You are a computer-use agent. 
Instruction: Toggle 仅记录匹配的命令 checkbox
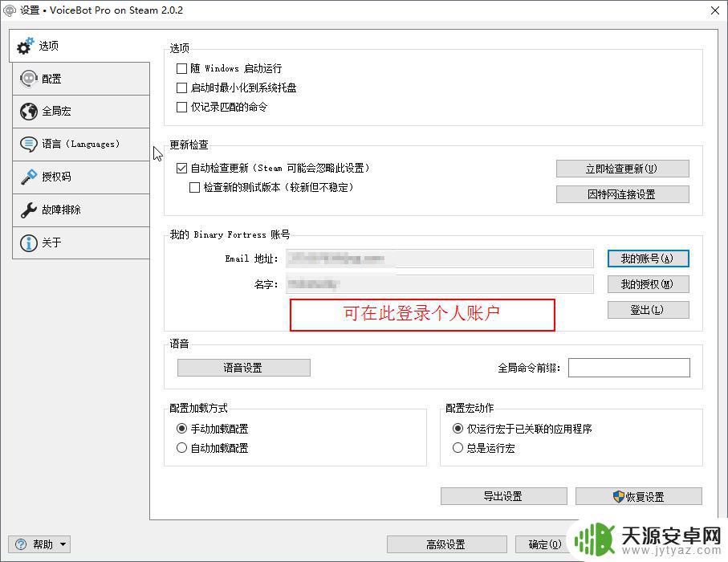(181, 108)
